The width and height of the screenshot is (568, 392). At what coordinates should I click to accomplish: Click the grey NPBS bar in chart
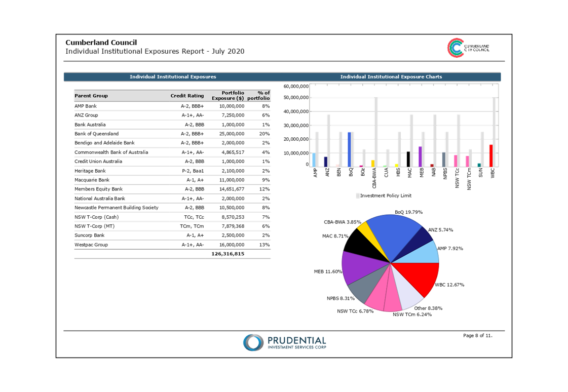tap(444, 160)
